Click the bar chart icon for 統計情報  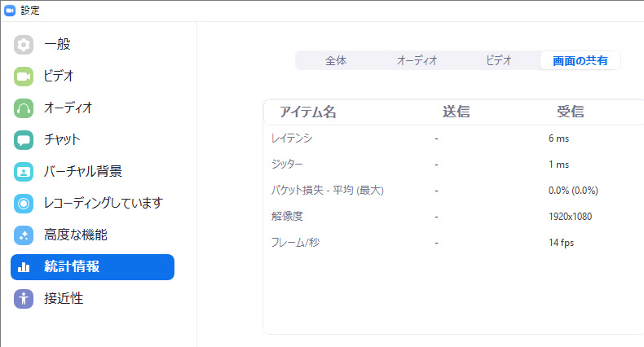(x=24, y=267)
